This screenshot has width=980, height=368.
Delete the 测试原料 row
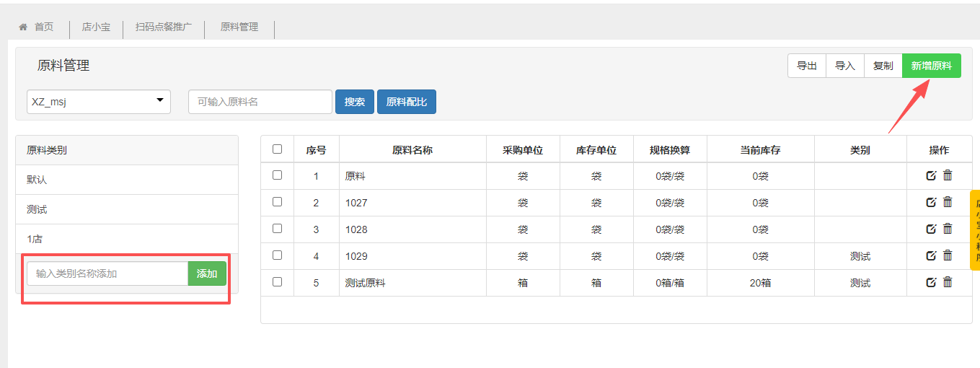(948, 282)
